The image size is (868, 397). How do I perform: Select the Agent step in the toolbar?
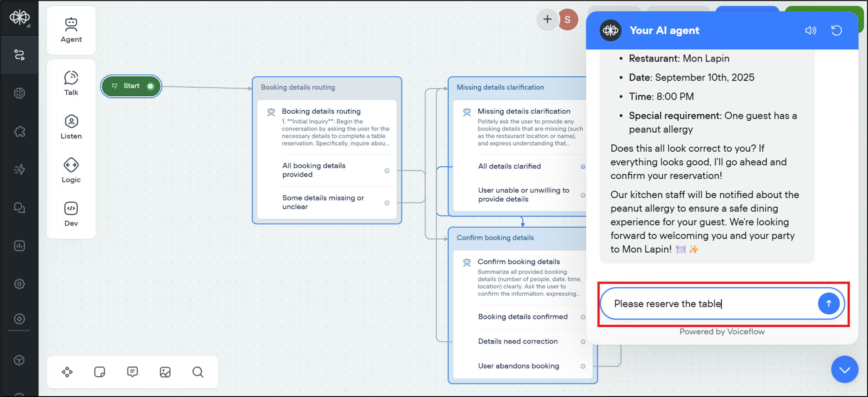(x=71, y=30)
